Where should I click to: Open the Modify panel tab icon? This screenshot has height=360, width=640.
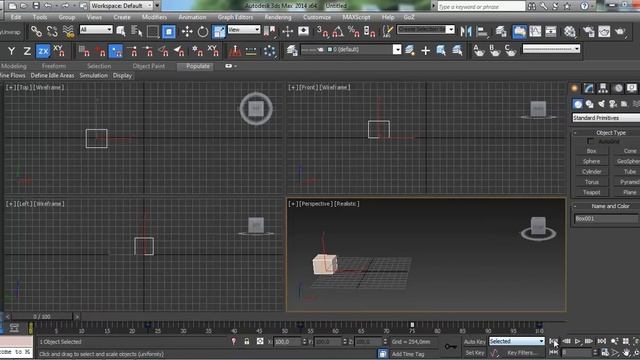tap(589, 88)
